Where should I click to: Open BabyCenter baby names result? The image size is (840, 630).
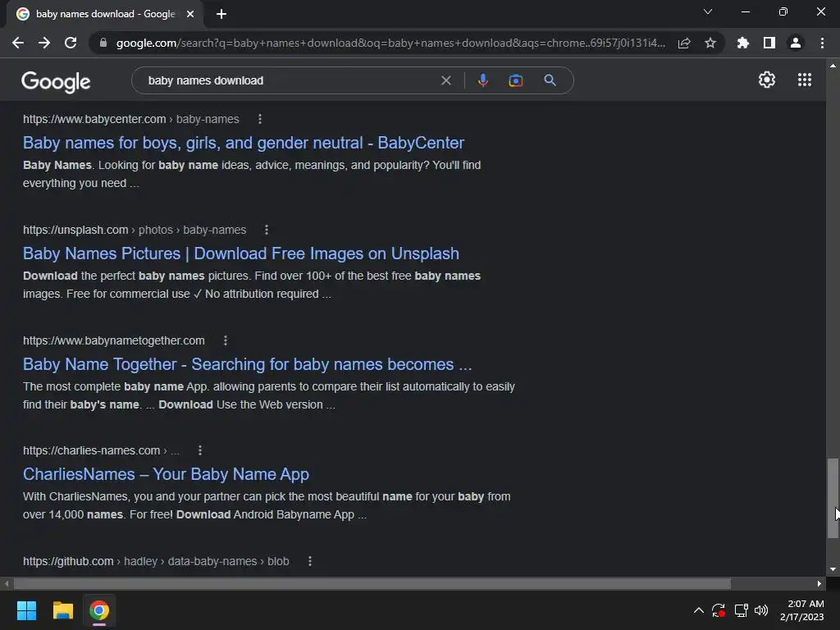point(243,143)
